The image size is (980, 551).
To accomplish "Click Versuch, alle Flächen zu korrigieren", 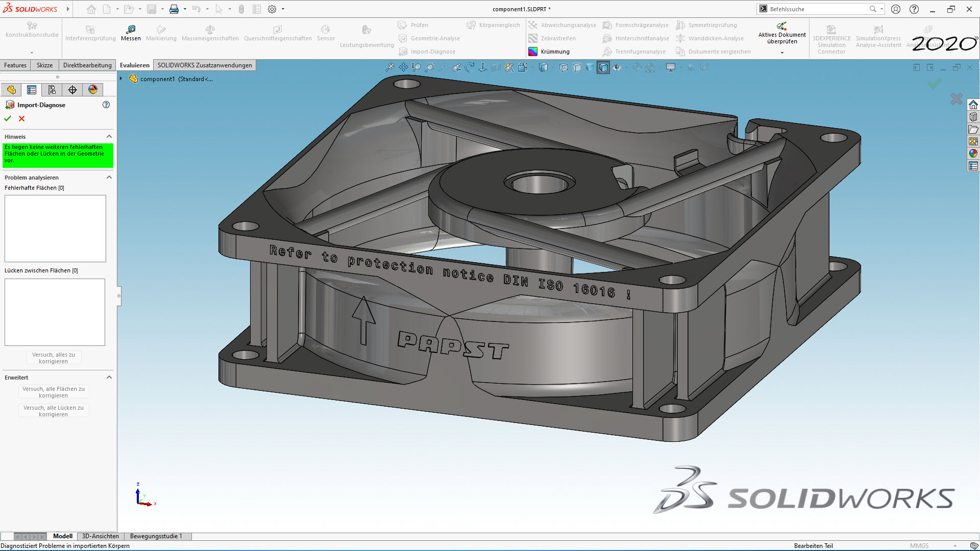I will coord(54,392).
